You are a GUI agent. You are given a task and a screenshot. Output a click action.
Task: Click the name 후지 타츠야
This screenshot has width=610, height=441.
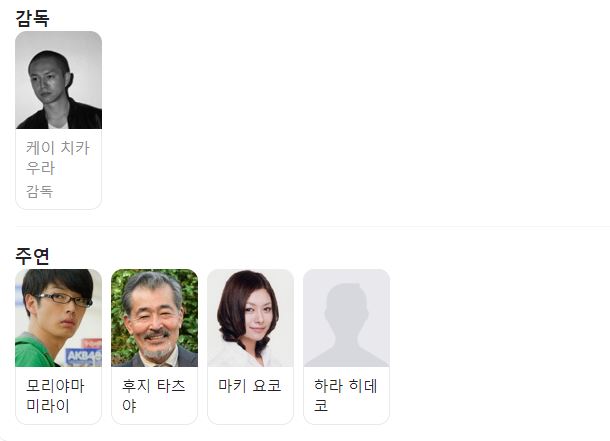[x=154, y=396]
